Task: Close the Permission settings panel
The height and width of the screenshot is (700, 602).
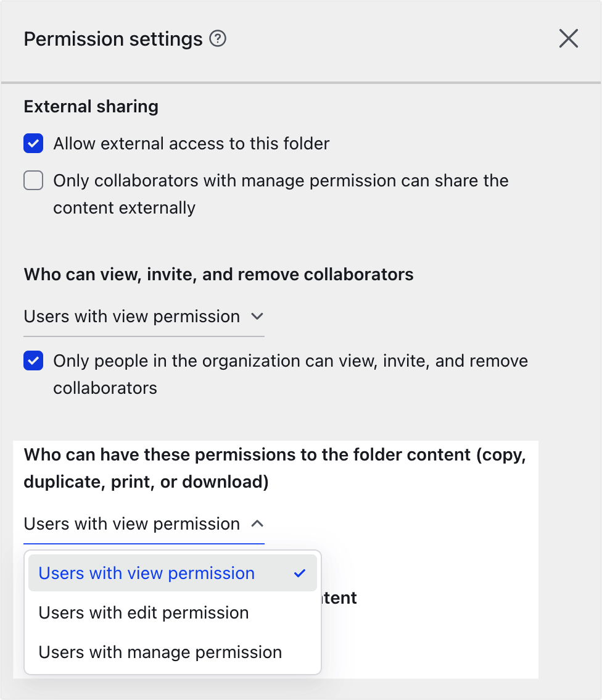Action: [x=568, y=39]
